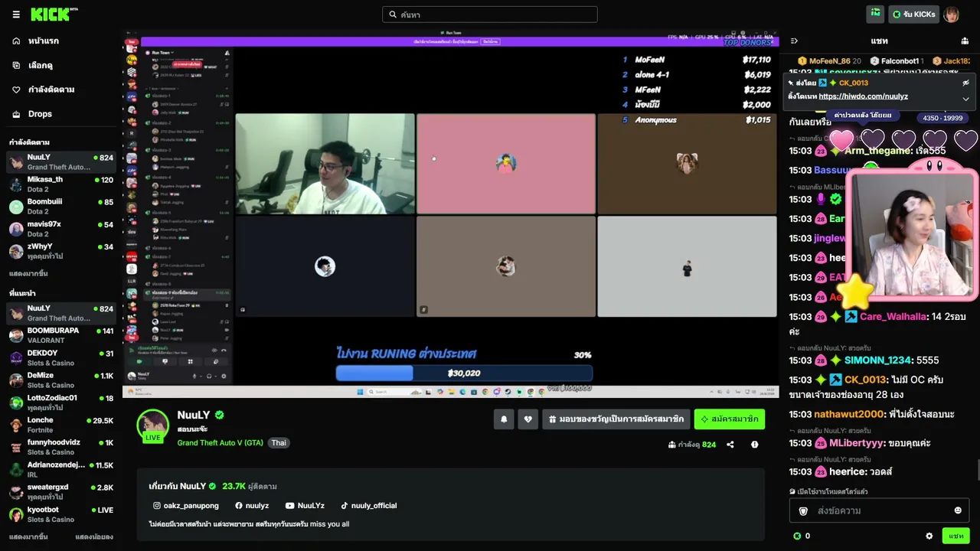This screenshot has height=551, width=980.
Task: Open LottoZodiac01 channel in sidebar
Action: coord(61,403)
